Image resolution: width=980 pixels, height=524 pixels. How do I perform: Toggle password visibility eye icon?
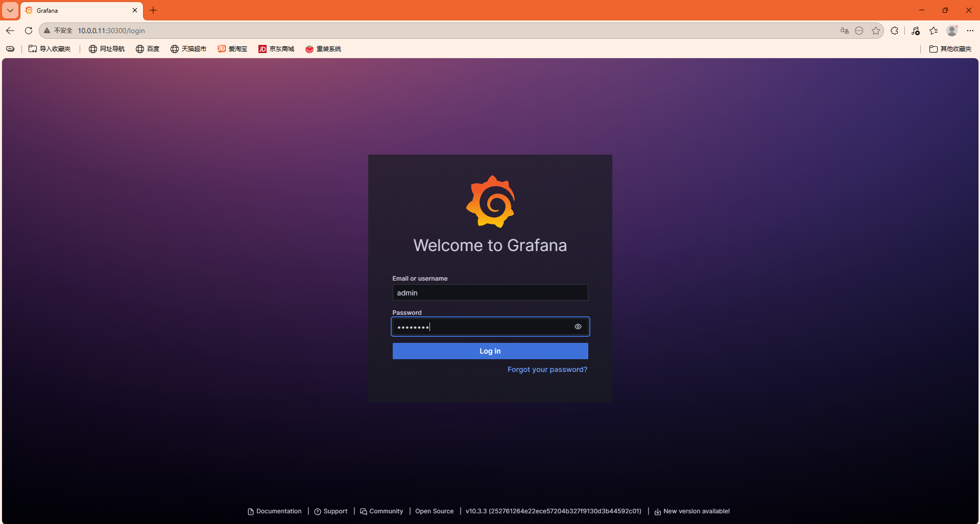click(x=578, y=327)
